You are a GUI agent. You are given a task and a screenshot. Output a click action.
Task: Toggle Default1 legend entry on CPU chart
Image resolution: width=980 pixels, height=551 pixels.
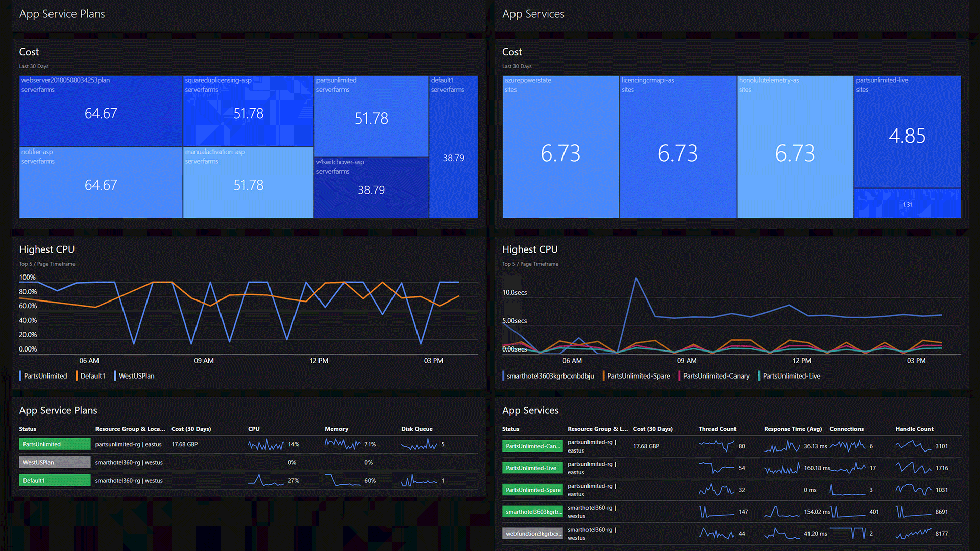pyautogui.click(x=91, y=376)
